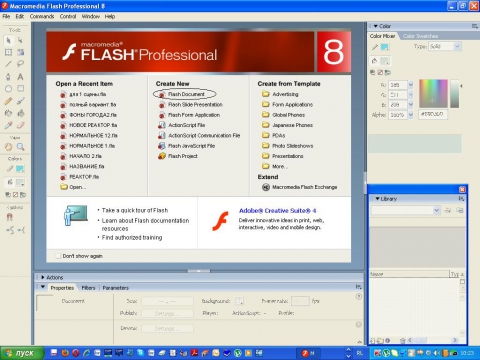Click inside the color spectrum picker
480x360 pixels.
click(x=433, y=94)
